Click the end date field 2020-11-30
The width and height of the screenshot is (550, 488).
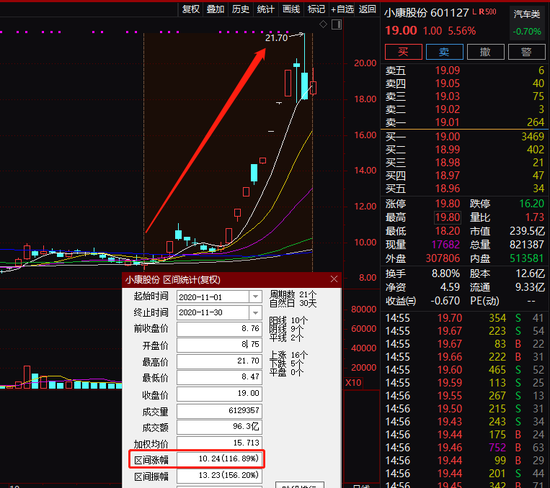tap(213, 312)
